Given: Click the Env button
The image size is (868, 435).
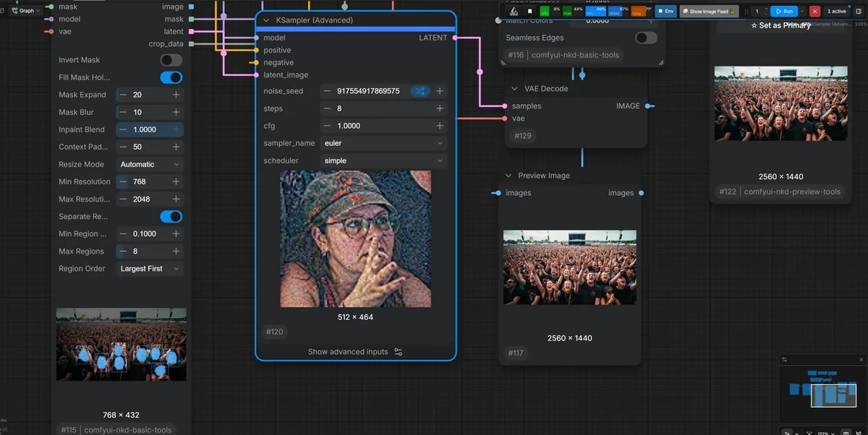Looking at the screenshot, I should click(x=665, y=12).
